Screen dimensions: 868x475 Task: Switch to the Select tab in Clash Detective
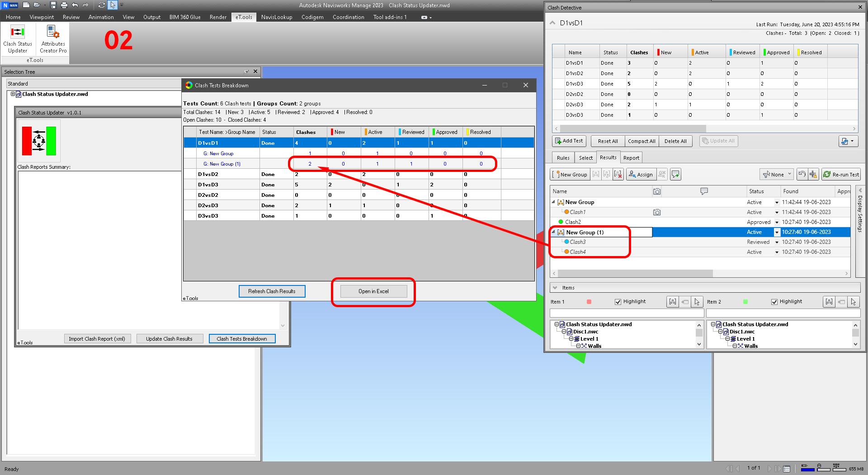[x=586, y=158]
